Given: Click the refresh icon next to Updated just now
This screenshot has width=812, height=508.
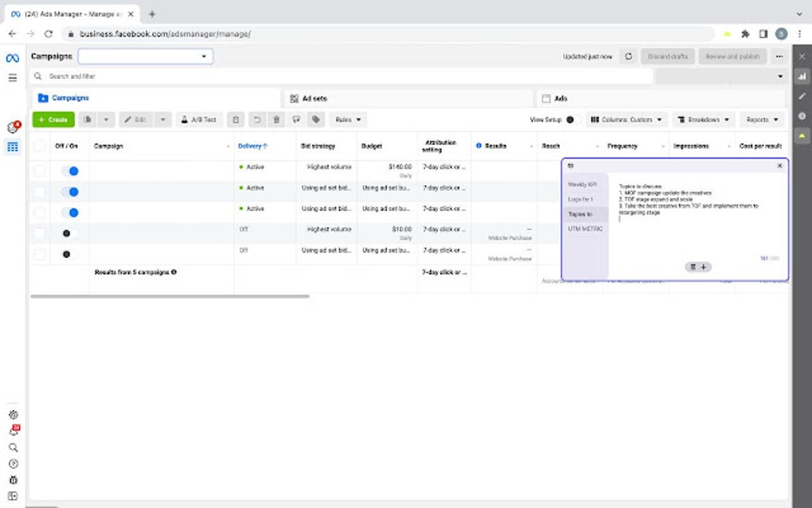Looking at the screenshot, I should (x=629, y=57).
